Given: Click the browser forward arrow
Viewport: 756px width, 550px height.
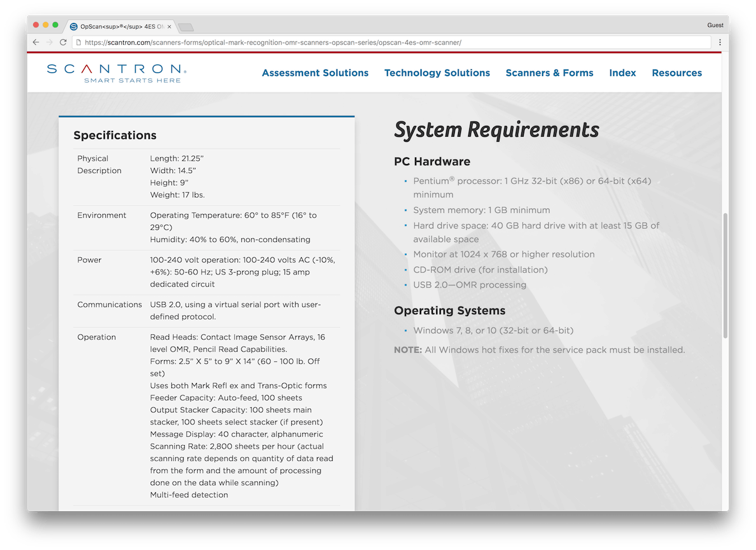Looking at the screenshot, I should (x=49, y=42).
